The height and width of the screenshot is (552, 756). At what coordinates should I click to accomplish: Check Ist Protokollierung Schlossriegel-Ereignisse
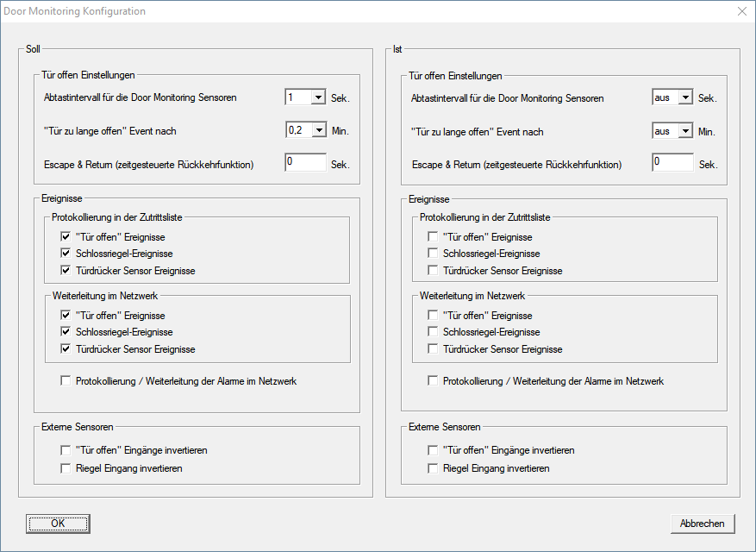[x=434, y=254]
